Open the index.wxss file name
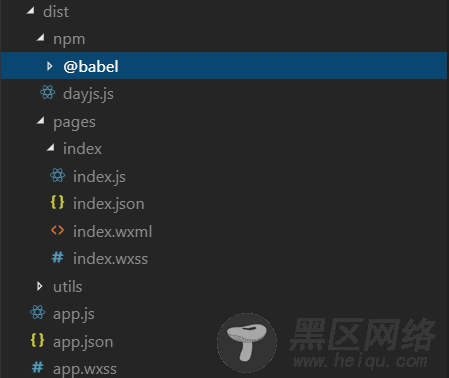Image resolution: width=449 pixels, height=378 pixels. click(110, 259)
